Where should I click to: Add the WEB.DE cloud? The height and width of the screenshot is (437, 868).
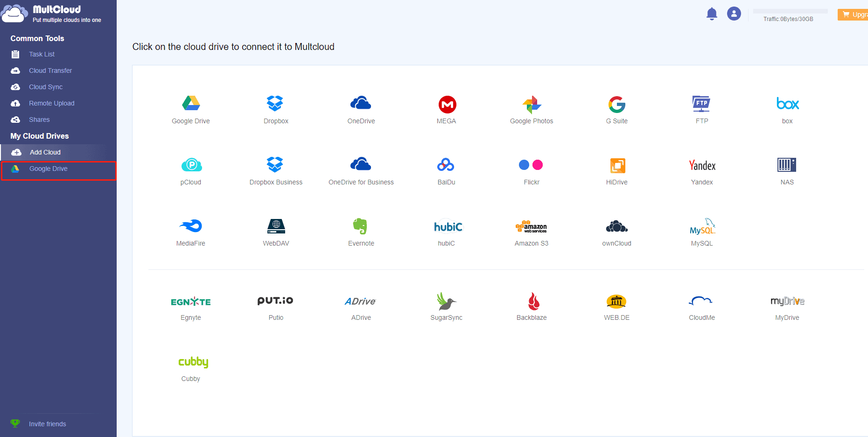[616, 302]
